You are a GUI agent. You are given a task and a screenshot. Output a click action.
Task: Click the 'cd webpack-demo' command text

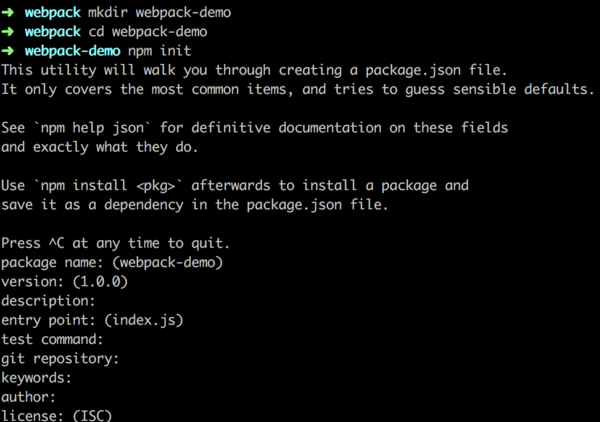(140, 31)
